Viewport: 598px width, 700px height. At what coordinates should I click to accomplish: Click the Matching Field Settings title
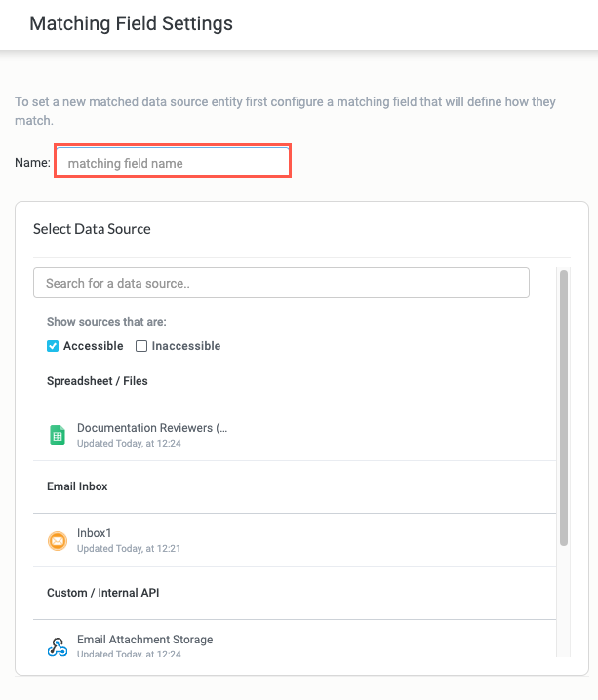pyautogui.click(x=132, y=23)
